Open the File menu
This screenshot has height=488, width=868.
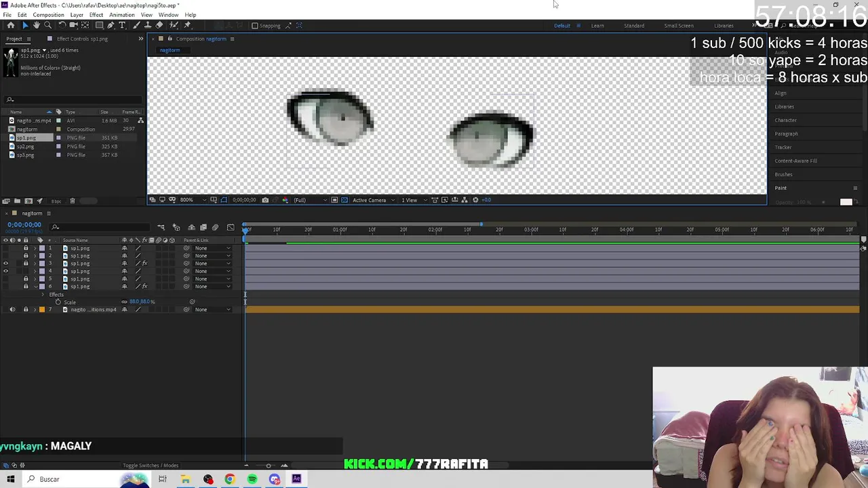click(7, 15)
